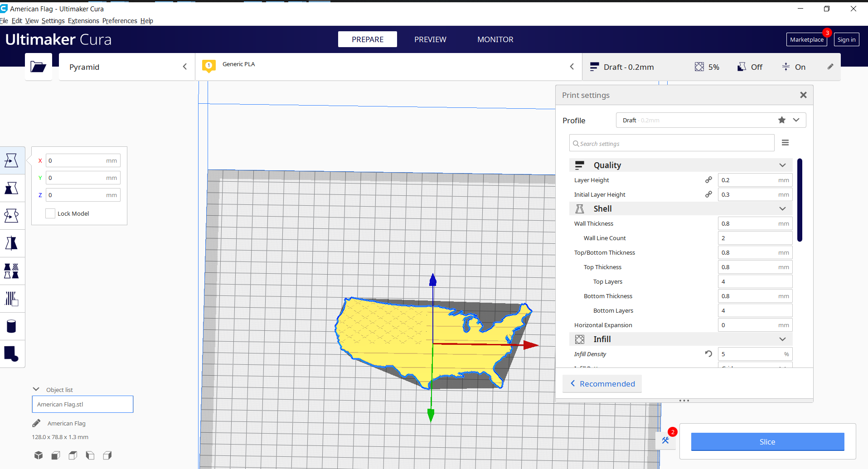
Task: Open the View menu
Action: tap(32, 21)
